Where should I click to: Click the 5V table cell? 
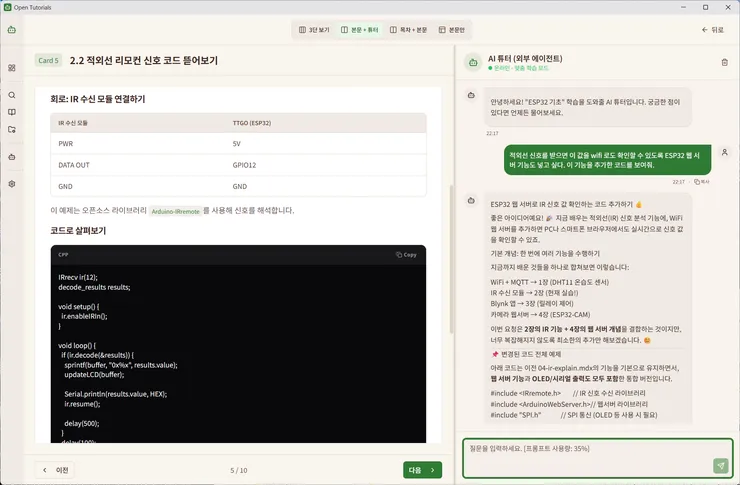point(236,144)
